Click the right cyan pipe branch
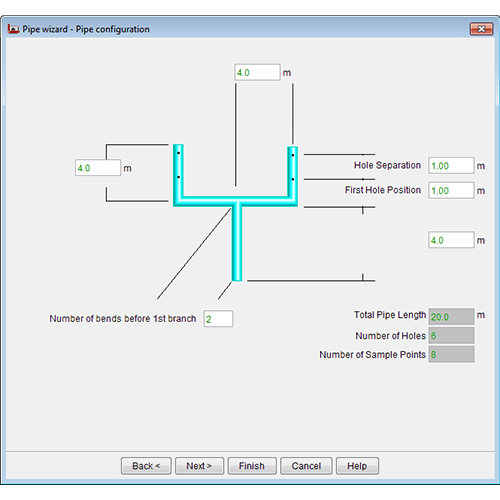 coord(292,172)
